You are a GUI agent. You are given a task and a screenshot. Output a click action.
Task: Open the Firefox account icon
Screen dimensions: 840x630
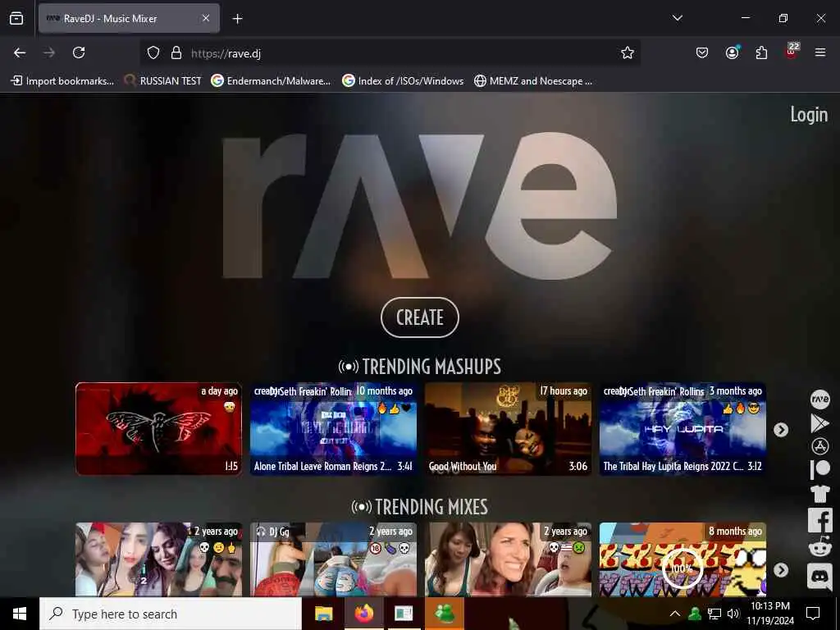pyautogui.click(x=732, y=52)
